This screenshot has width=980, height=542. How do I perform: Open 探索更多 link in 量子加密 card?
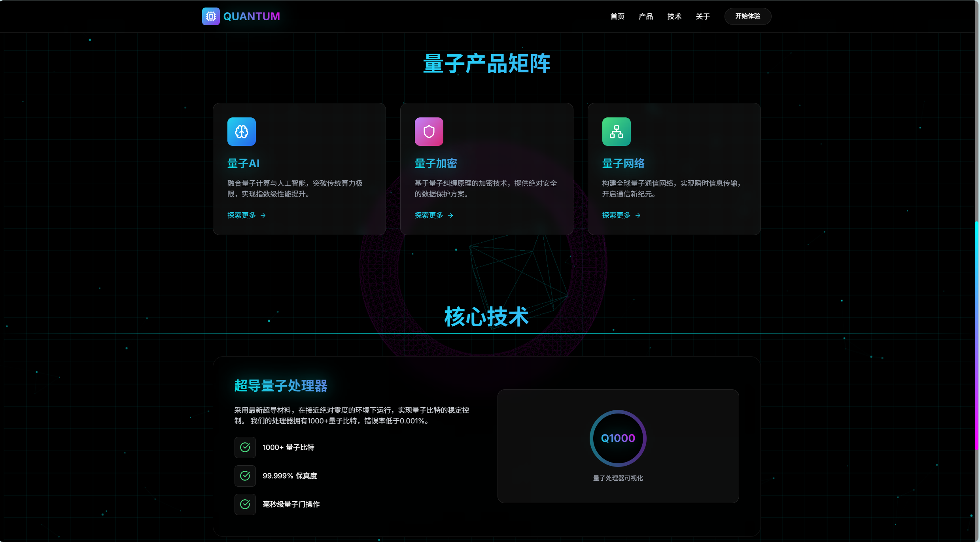[x=434, y=215]
